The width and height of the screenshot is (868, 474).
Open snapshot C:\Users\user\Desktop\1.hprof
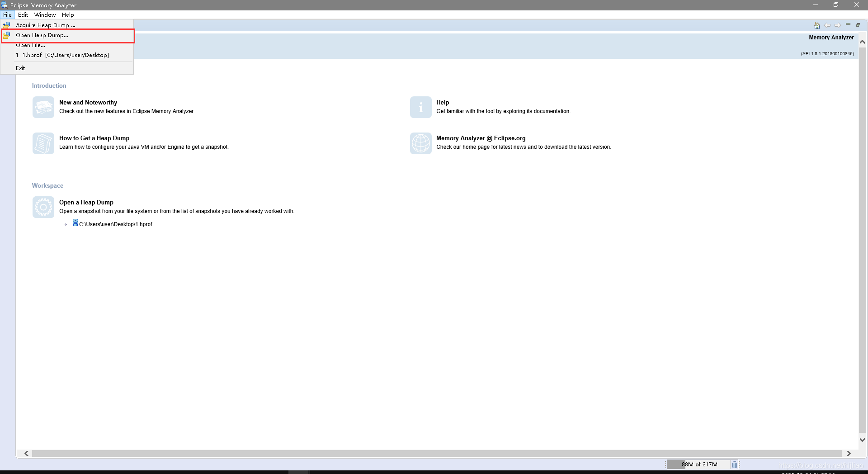[116, 224]
